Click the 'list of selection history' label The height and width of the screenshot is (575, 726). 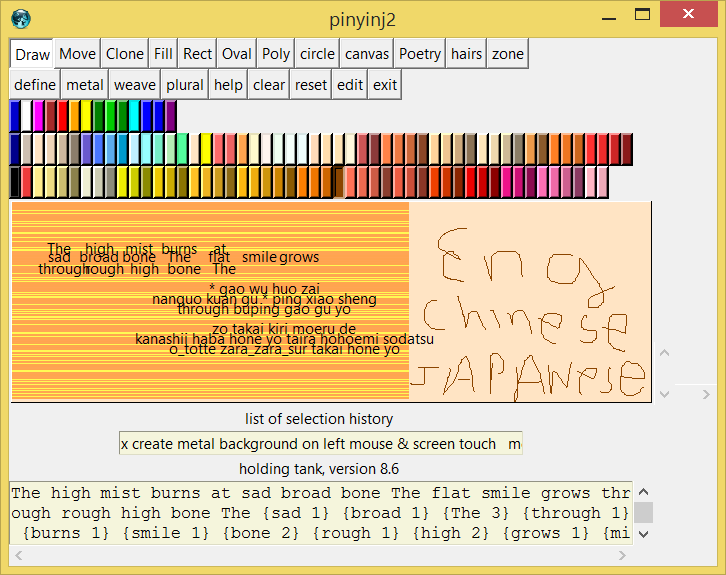click(319, 419)
